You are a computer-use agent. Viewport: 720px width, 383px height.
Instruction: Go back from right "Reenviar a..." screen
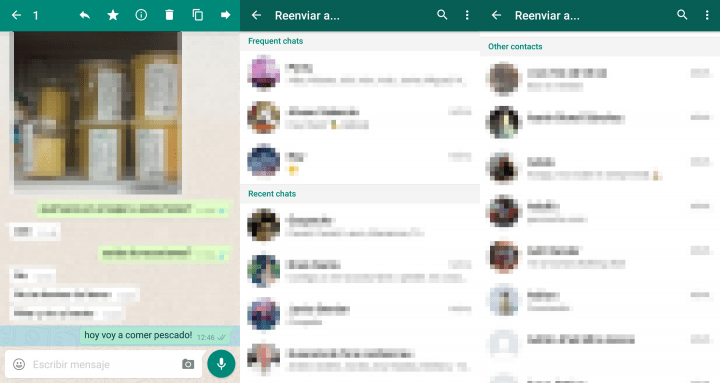[496, 15]
